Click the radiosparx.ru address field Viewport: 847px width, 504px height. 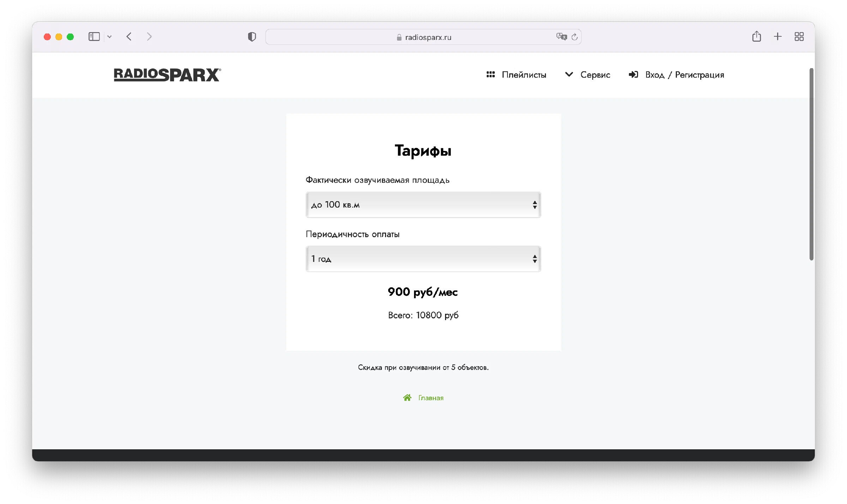(423, 37)
